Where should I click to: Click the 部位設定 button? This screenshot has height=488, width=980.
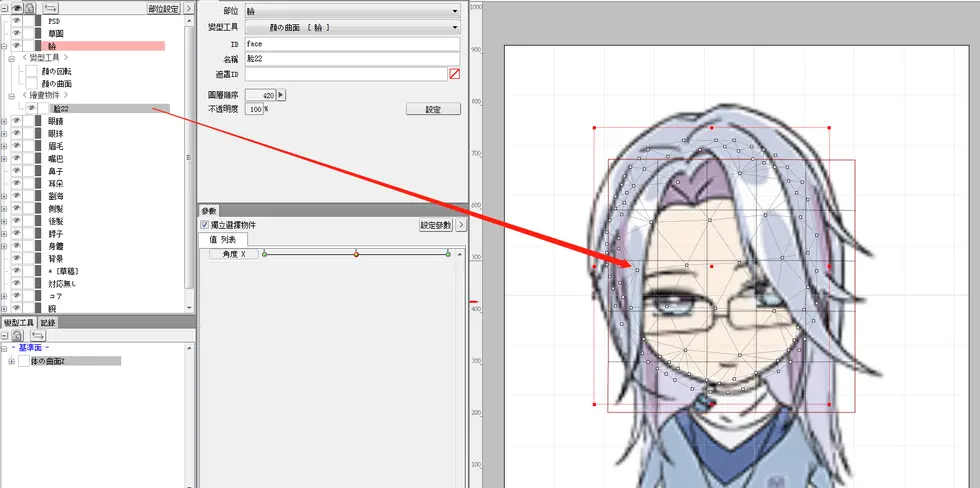click(164, 9)
